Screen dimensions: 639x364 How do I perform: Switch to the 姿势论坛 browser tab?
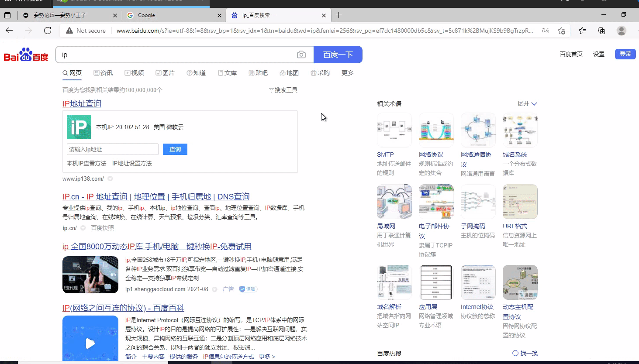click(x=70, y=15)
